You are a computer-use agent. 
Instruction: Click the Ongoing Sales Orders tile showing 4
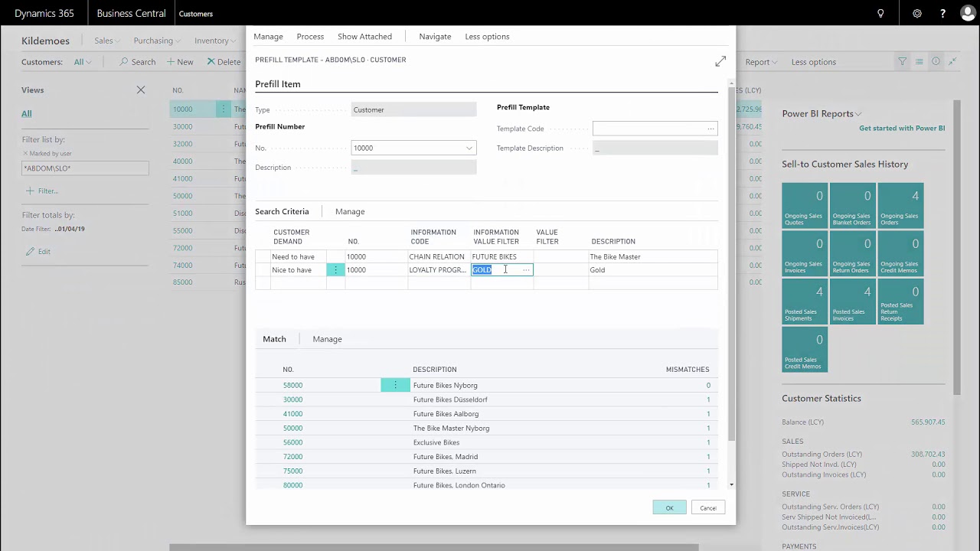(x=900, y=205)
